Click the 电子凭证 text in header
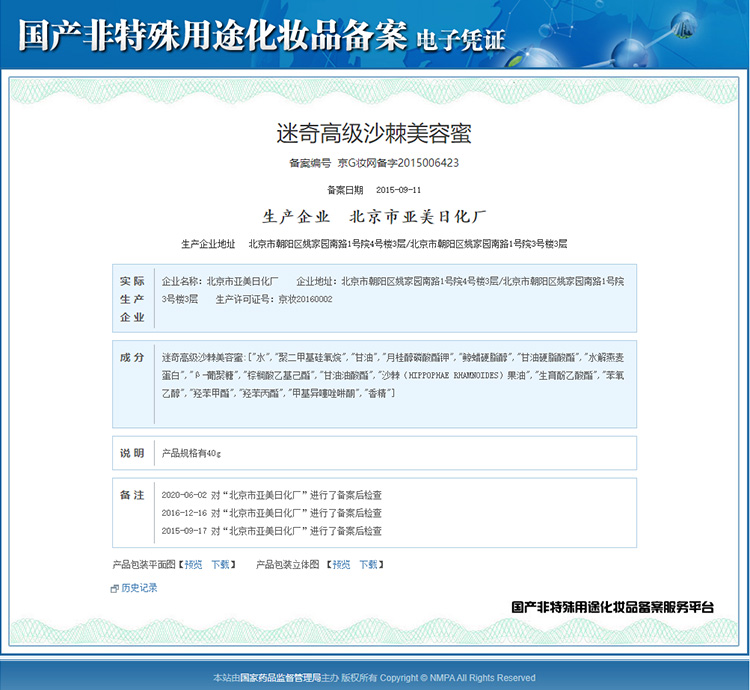Viewport: 750px width, 690px height. 461,40
